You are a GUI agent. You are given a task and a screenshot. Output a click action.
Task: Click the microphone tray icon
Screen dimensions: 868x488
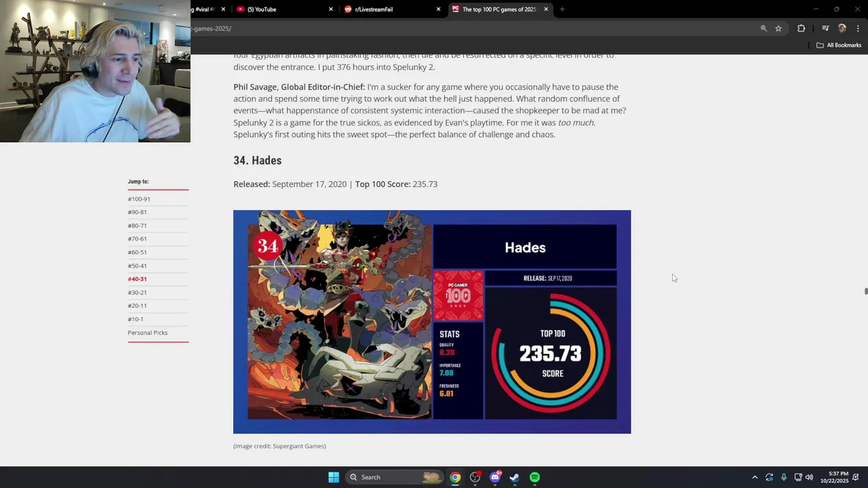(783, 477)
